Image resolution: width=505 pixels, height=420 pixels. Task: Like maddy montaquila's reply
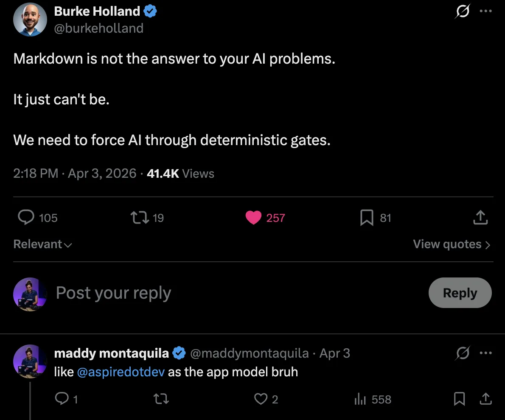pos(261,399)
